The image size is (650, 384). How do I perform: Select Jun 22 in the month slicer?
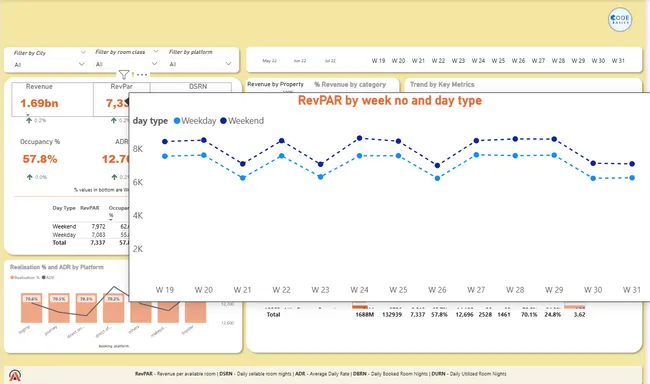click(300, 61)
